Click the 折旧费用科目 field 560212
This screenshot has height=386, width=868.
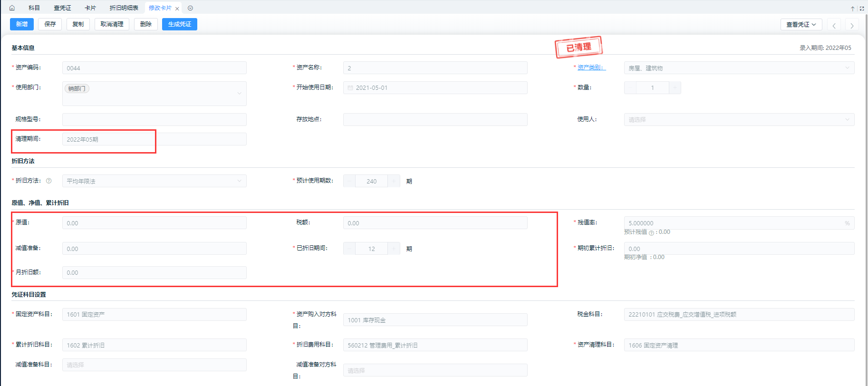point(435,345)
